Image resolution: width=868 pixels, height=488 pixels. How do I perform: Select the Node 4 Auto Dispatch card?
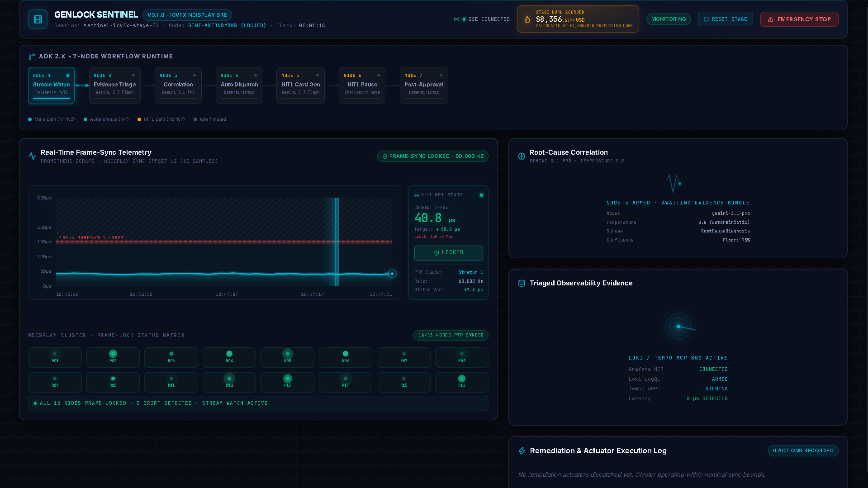[x=239, y=85]
